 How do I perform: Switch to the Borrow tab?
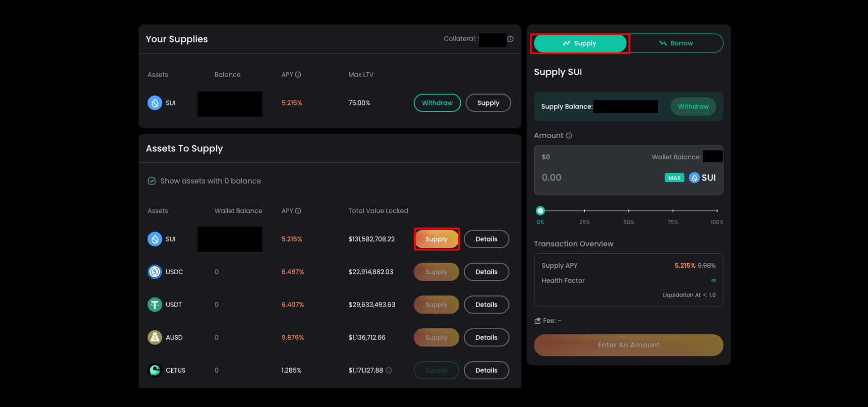676,43
